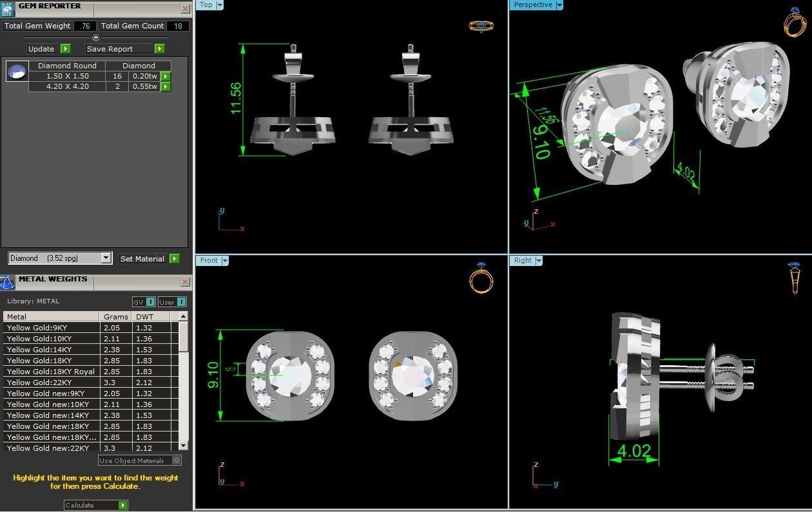812x512 pixels.
Task: Click the DWT column header
Action: click(151, 316)
